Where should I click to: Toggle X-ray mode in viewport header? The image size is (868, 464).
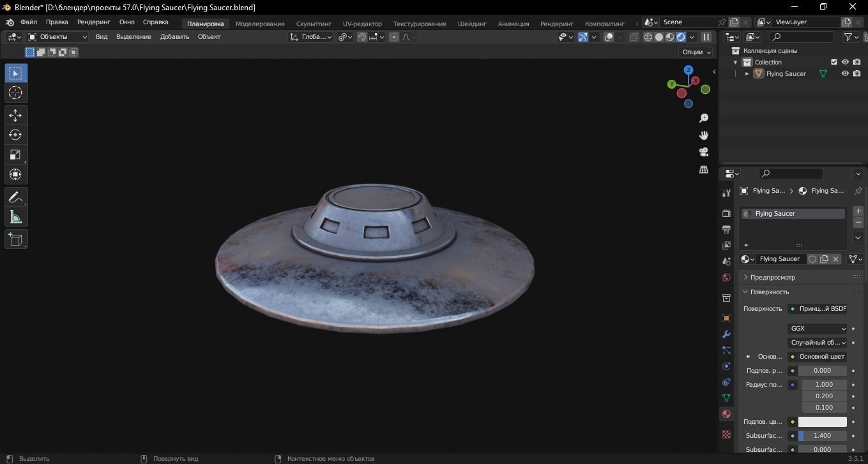[634, 37]
